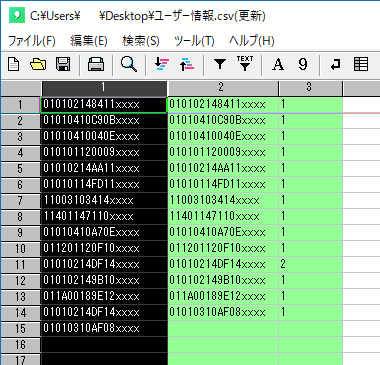Click cell 011A00189E12xxxx in column 1
Screen dimensions: 380x365
coord(104,297)
